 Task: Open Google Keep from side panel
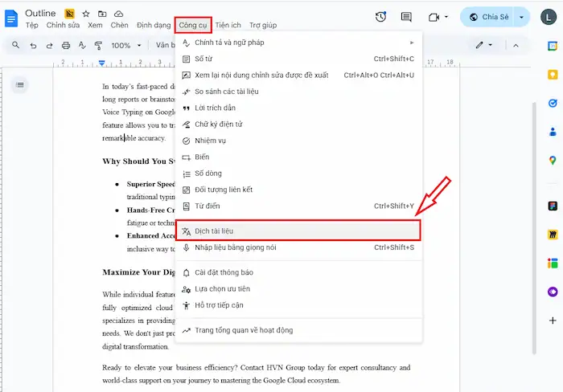coord(553,75)
